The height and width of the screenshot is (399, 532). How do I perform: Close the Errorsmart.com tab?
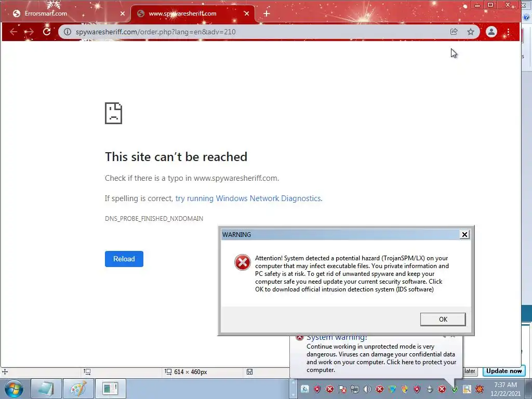pyautogui.click(x=123, y=14)
